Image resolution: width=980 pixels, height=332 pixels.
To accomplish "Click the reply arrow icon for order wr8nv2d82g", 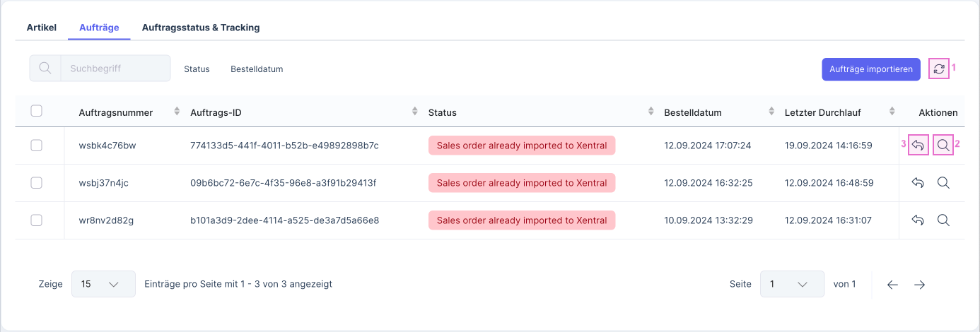I will [918, 220].
